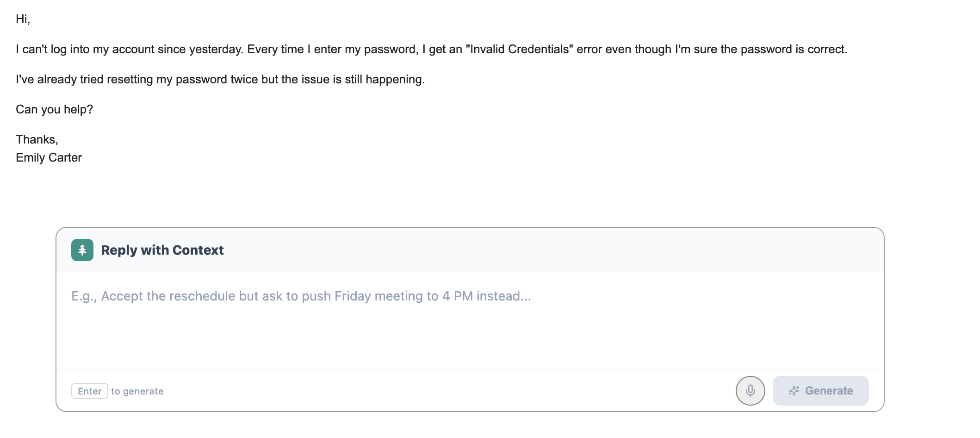Click the Generate button label
Image resolution: width=980 pixels, height=438 pixels.
(829, 391)
